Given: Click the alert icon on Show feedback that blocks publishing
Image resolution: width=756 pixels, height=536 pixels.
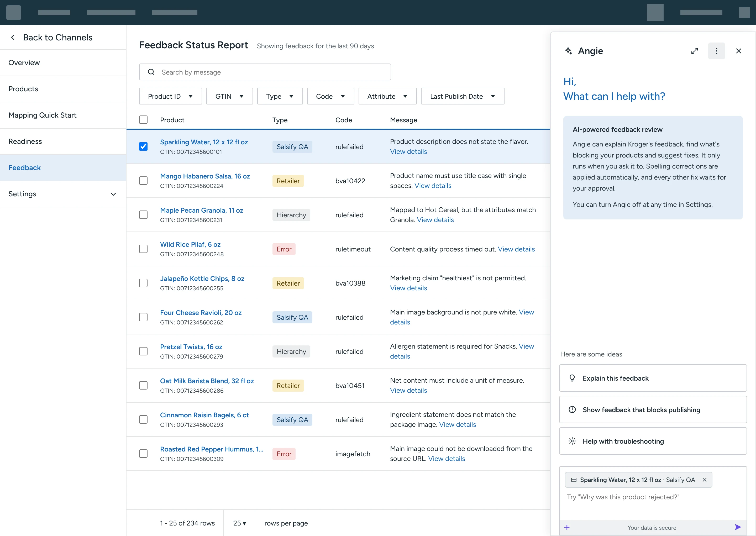Looking at the screenshot, I should 572,409.
